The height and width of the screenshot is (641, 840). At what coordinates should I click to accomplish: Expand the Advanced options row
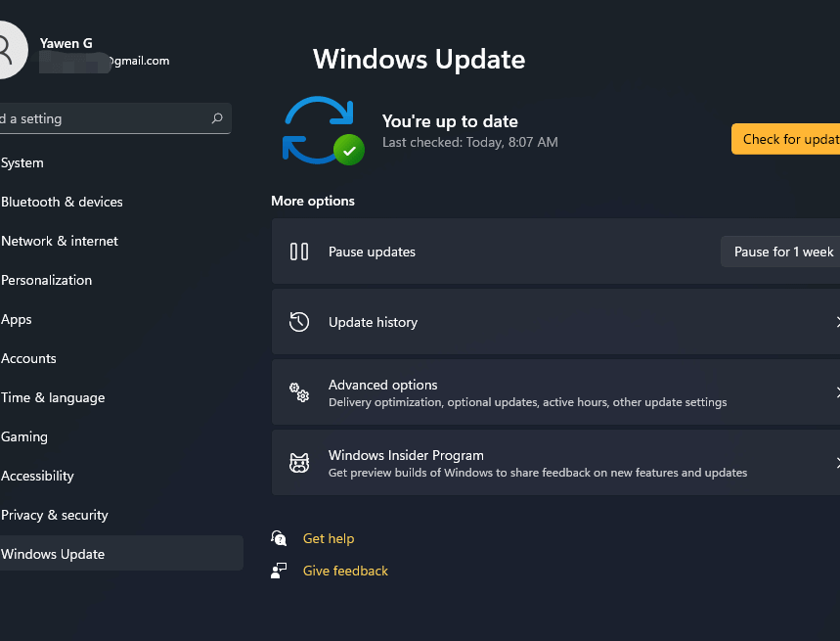[555, 392]
